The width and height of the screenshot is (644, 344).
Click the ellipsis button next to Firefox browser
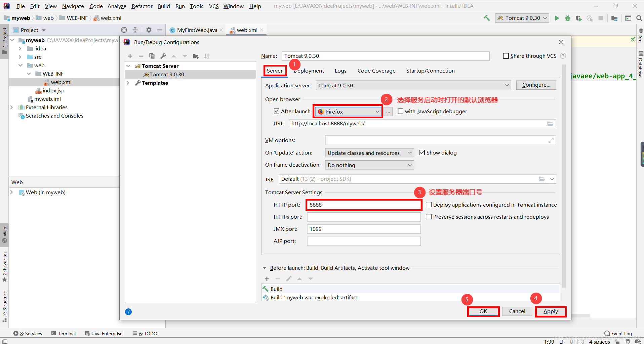(388, 112)
